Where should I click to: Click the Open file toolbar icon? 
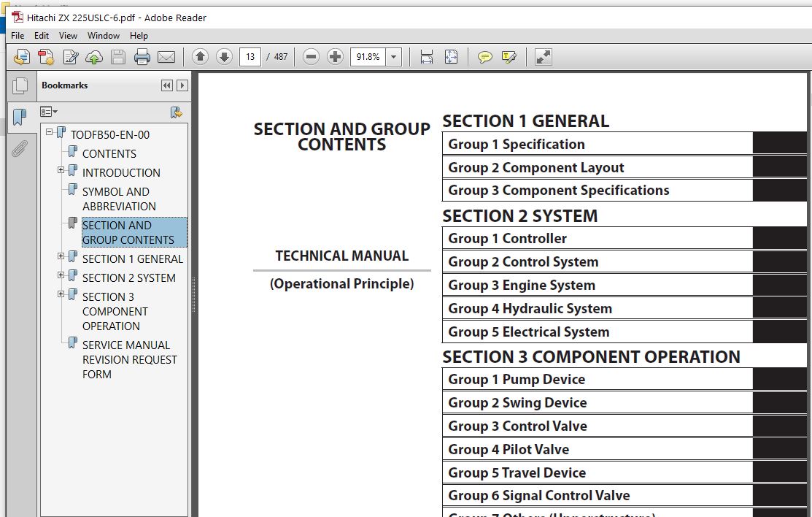coord(22,56)
